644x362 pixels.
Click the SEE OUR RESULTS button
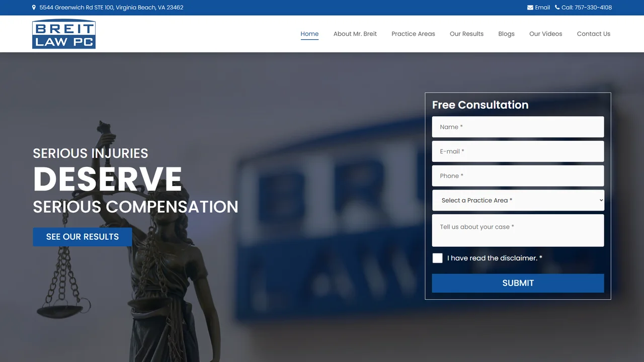click(x=83, y=237)
